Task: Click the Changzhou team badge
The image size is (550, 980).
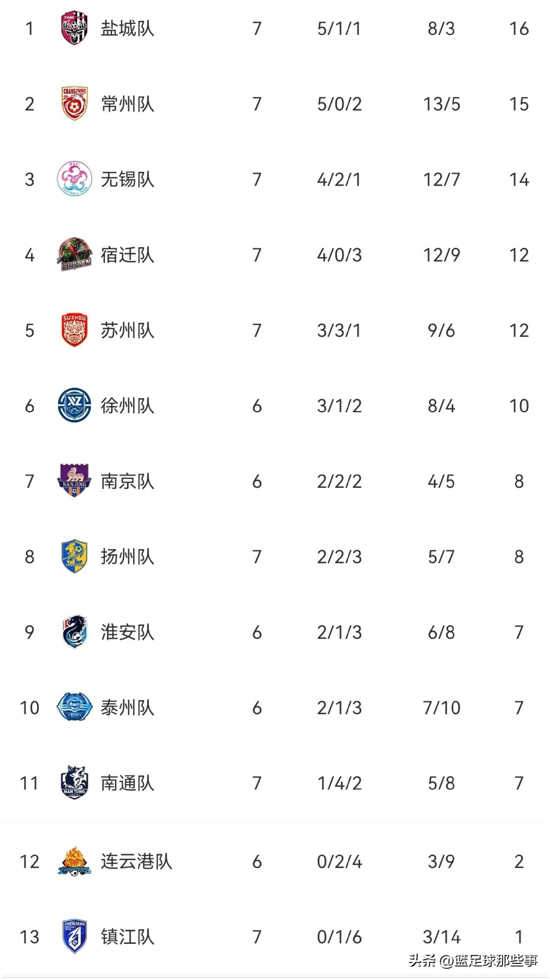Action: click(74, 104)
